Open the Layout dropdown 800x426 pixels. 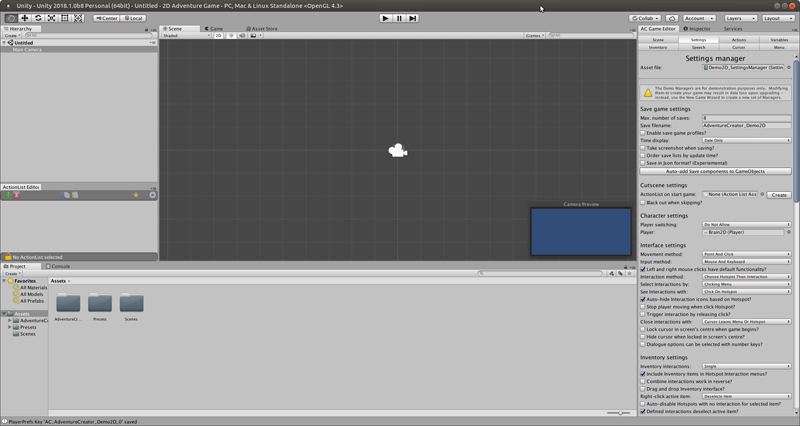tap(778, 18)
